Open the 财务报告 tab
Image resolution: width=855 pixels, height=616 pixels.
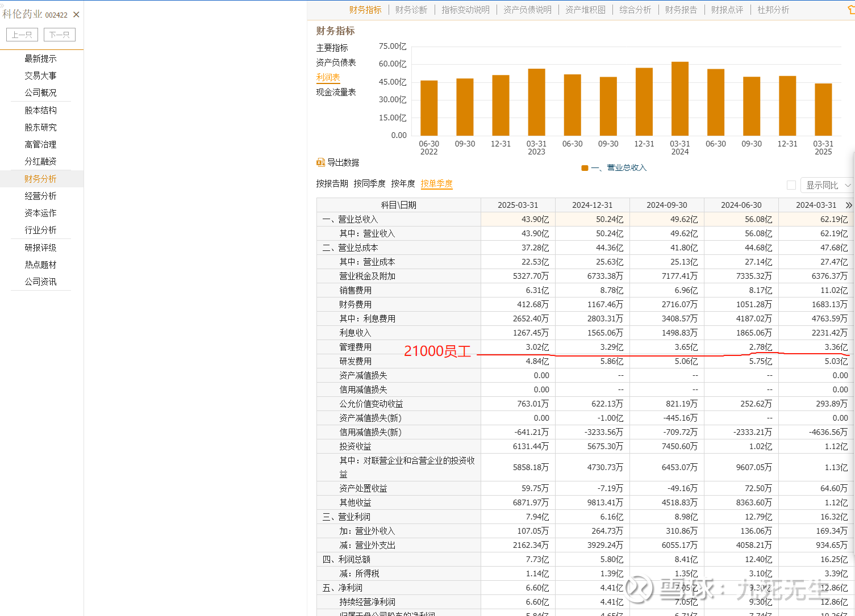coord(681,10)
